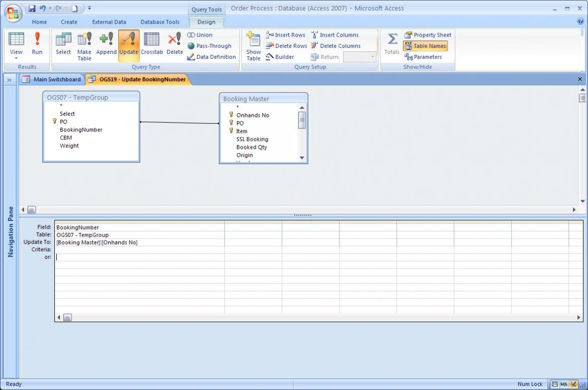
Task: Toggle the Property Sheet pane
Action: (x=428, y=35)
